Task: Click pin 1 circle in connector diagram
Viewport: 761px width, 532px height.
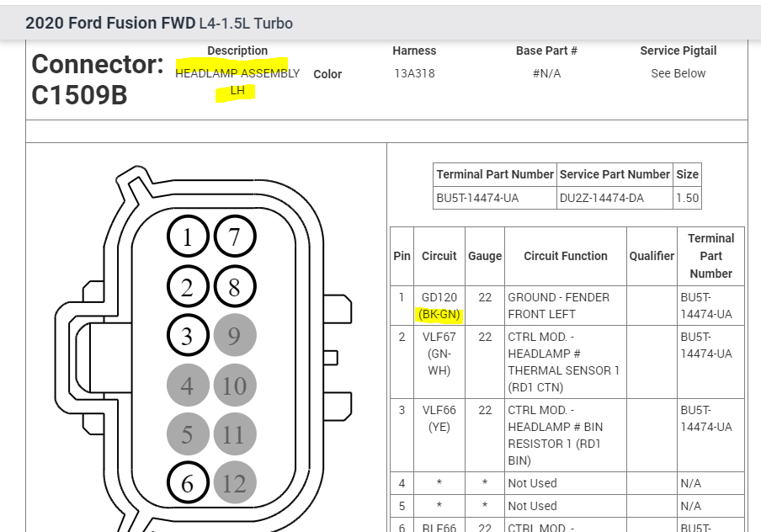Action: click(x=188, y=237)
